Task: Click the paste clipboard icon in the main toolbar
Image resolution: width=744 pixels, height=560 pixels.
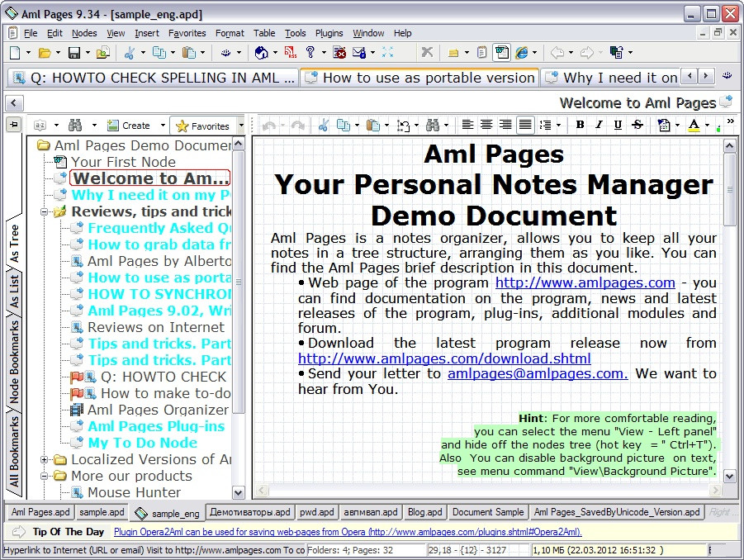Action: pos(189,53)
